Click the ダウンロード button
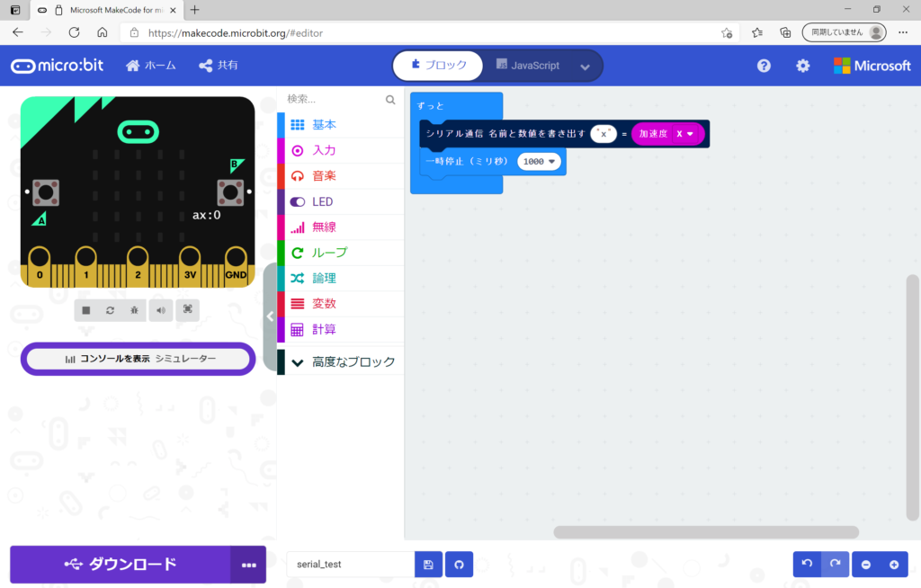This screenshot has height=588, width=921. (121, 565)
